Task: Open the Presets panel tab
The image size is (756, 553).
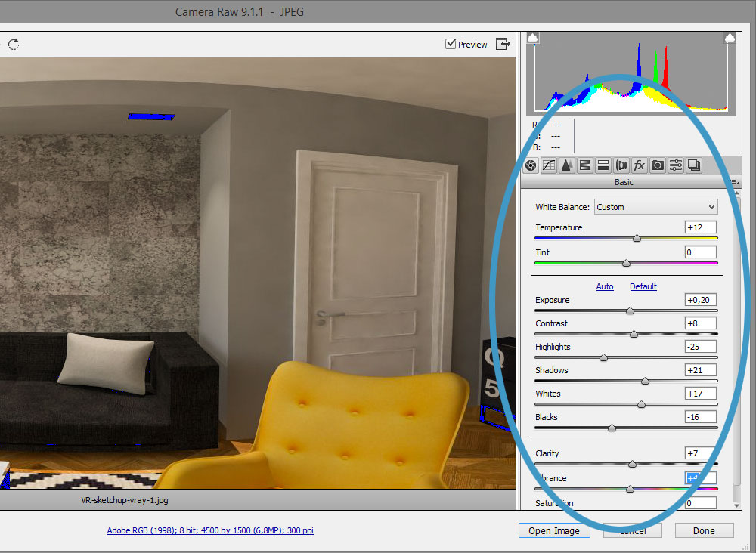Action: click(x=676, y=165)
